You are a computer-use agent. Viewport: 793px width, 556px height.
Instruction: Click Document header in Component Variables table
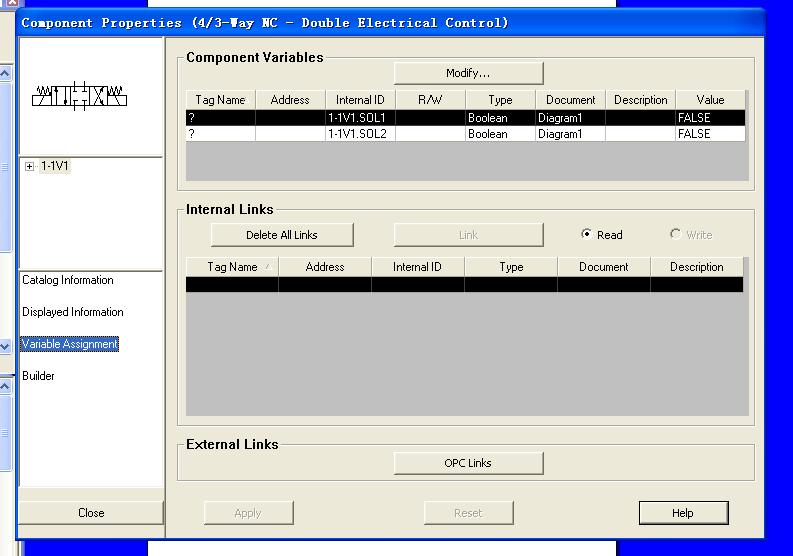(x=570, y=100)
